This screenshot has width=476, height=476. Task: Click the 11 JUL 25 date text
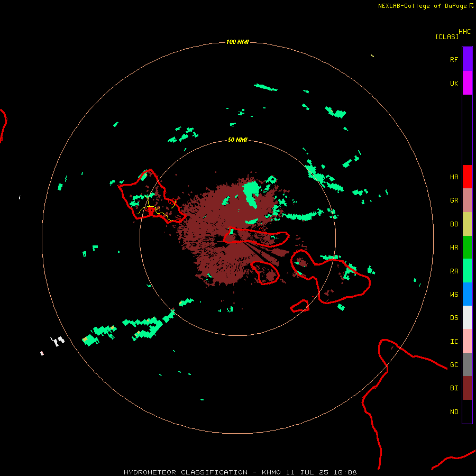click(x=307, y=472)
